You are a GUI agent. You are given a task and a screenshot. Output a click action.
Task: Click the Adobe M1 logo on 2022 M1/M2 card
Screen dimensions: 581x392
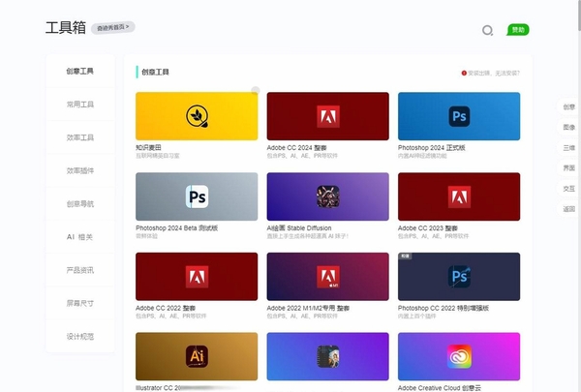click(x=328, y=277)
